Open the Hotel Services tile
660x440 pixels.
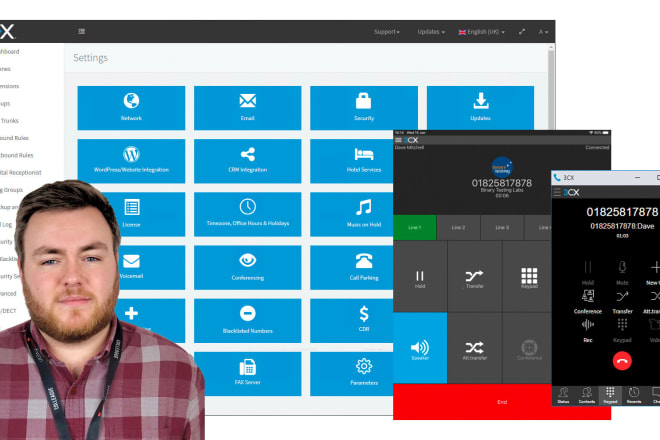351,161
